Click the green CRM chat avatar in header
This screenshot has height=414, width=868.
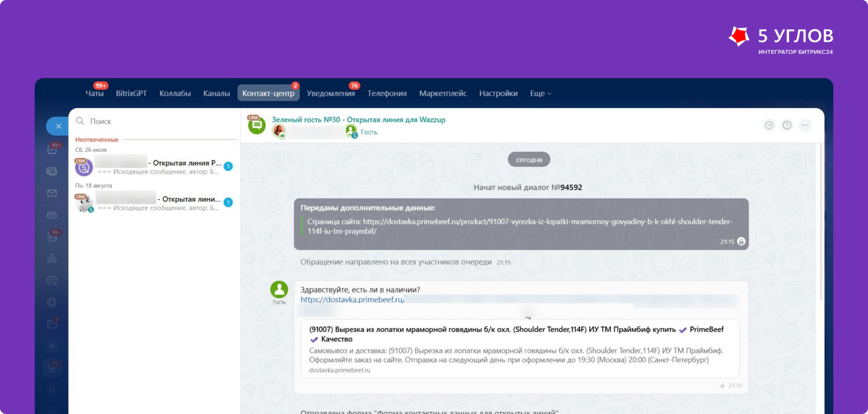pos(257,125)
